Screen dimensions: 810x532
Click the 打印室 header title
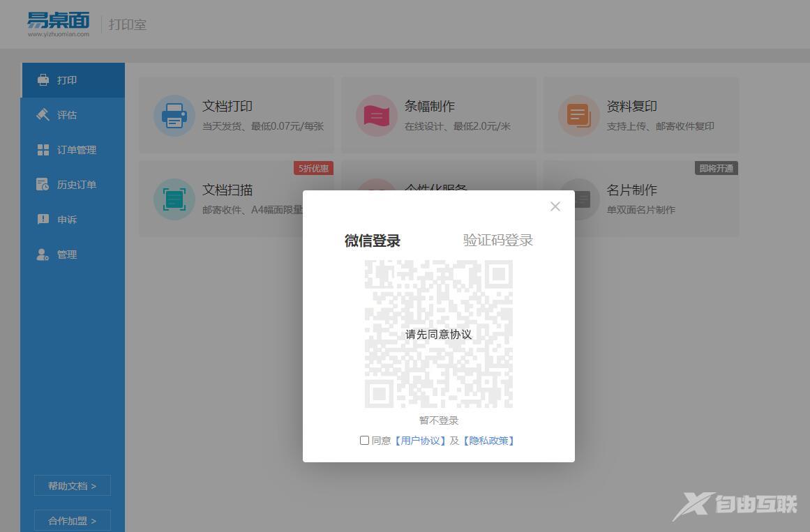coord(128,25)
